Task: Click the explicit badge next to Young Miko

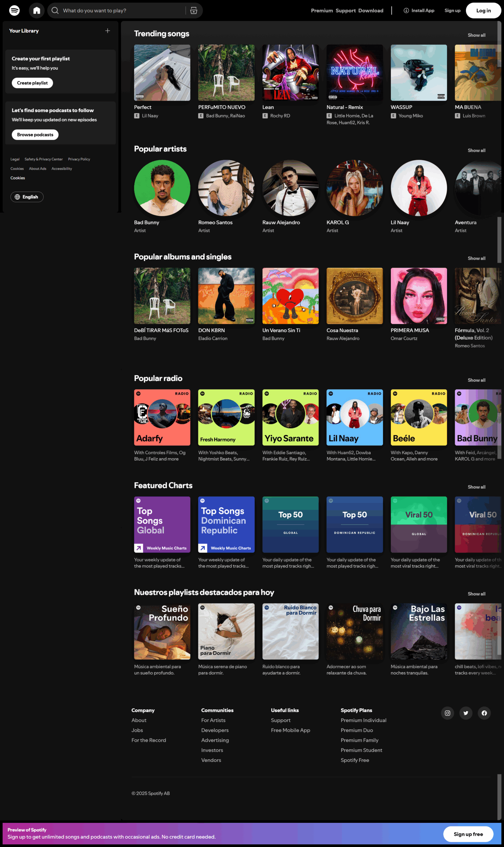Action: click(393, 116)
